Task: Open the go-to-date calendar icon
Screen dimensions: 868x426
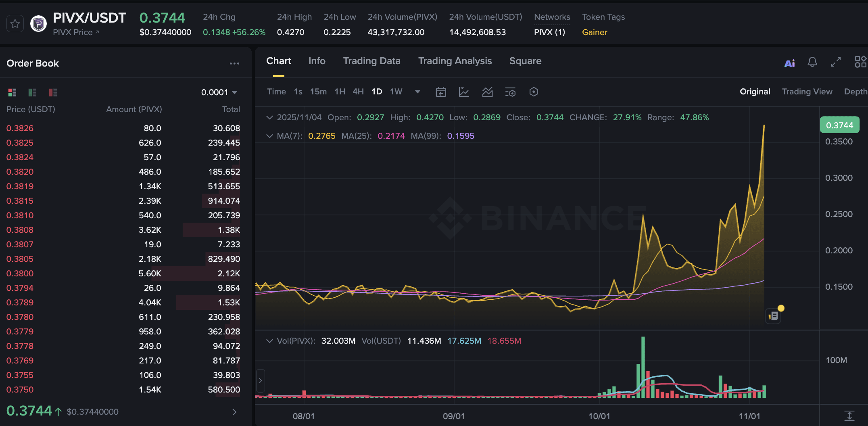Action: (x=441, y=92)
